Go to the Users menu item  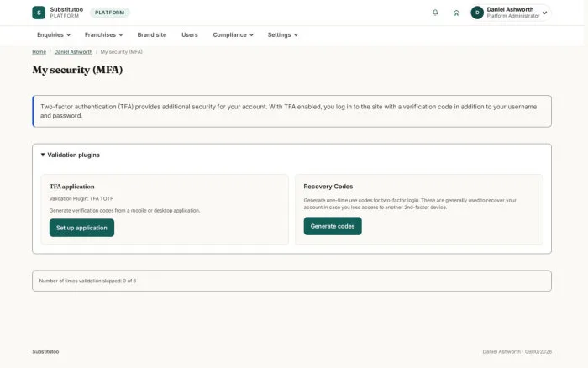pyautogui.click(x=189, y=35)
